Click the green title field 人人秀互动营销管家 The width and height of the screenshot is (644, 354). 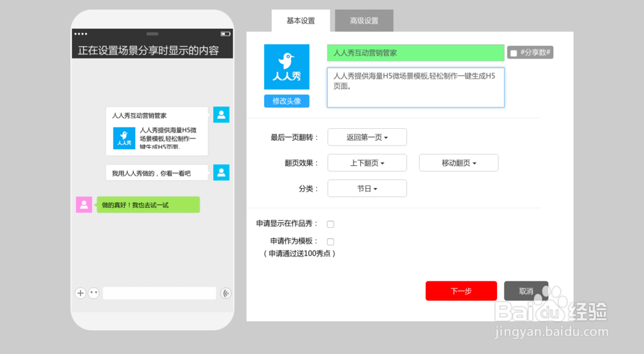[x=415, y=53]
